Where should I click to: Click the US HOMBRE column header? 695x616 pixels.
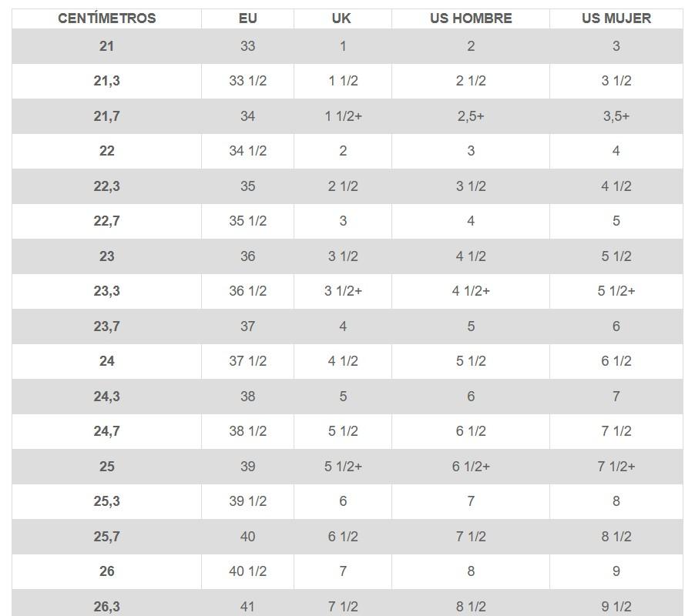[471, 18]
